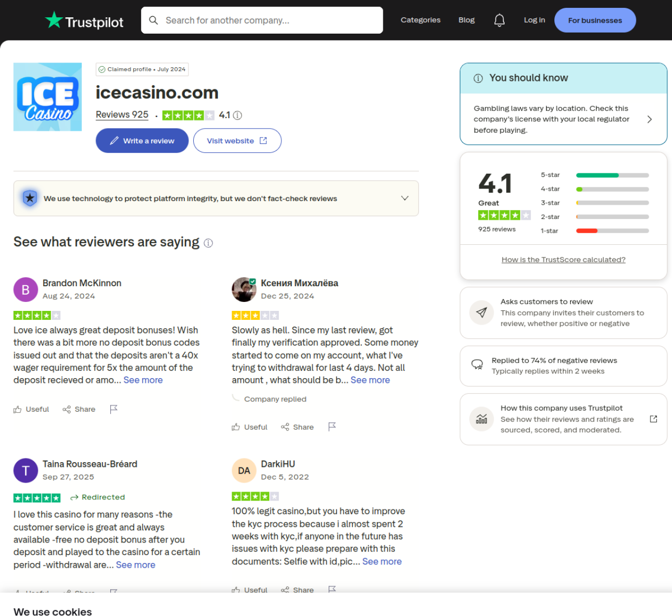Open the gambling laws notice arrow
The height and width of the screenshot is (616, 672).
coord(649,119)
